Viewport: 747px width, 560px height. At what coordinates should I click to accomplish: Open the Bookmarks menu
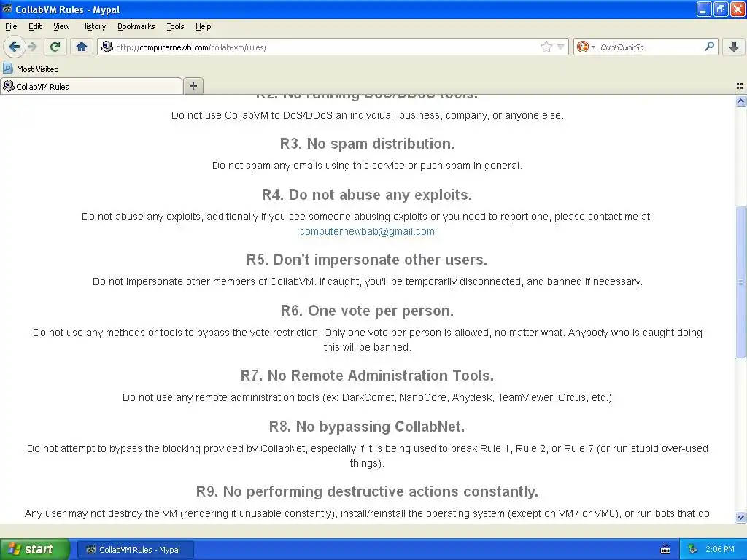click(136, 26)
